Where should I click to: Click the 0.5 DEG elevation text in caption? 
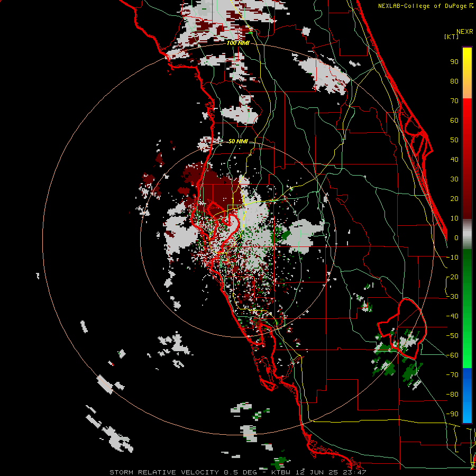pos(241,472)
